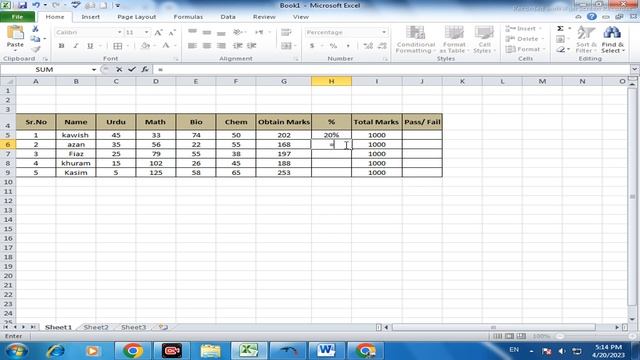Image resolution: width=640 pixels, height=360 pixels.
Task: Open Find & Select menu
Action: point(613,39)
